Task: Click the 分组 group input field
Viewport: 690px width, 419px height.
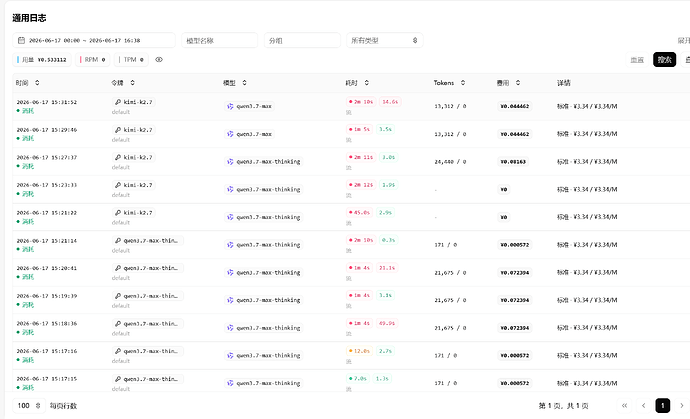Action: [302, 40]
